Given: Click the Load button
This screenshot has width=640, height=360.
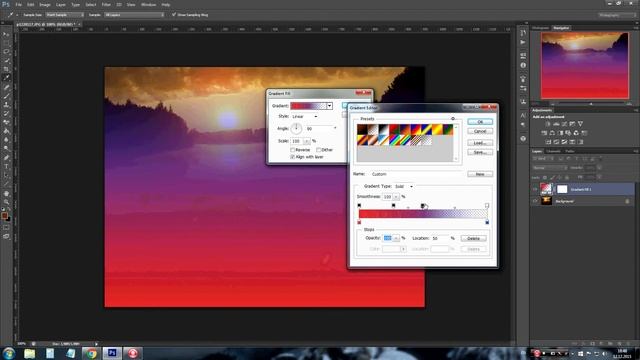Looking at the screenshot, I should (480, 143).
